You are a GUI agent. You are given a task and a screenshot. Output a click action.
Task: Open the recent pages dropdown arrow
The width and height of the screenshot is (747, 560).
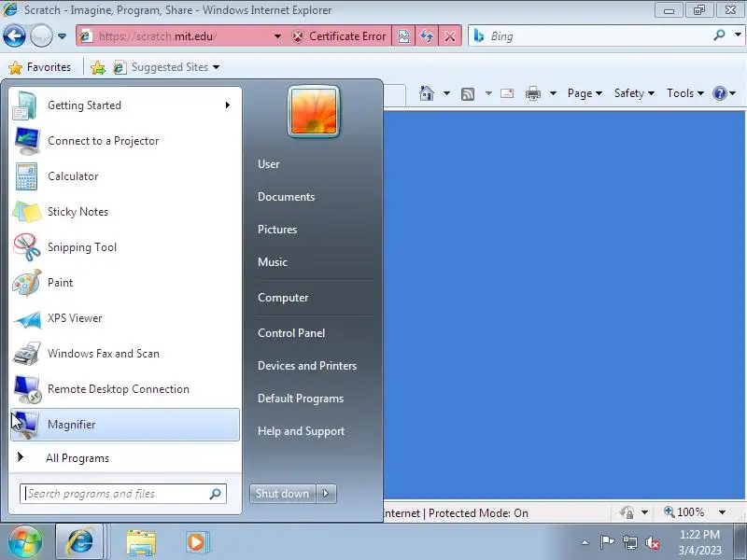click(x=62, y=36)
